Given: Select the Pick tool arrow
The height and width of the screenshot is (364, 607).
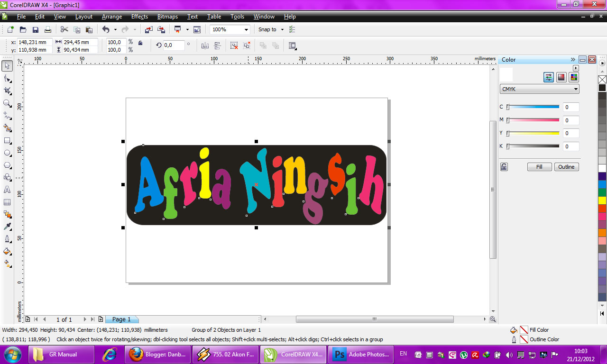Looking at the screenshot, I should point(7,65).
